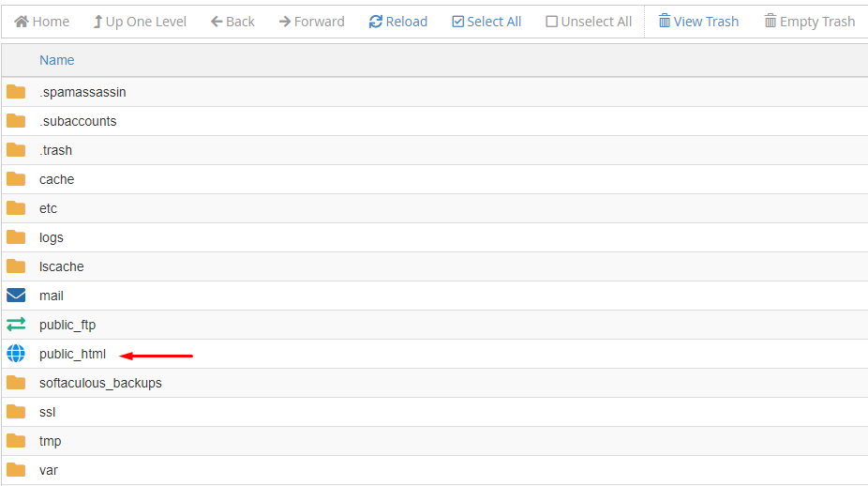
Task: Click the folder icon next to softaculous_backups
Action: (x=16, y=383)
